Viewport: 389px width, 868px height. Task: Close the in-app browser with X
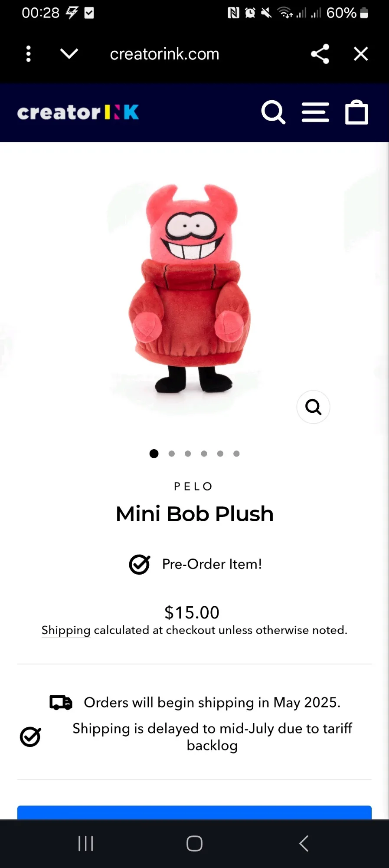pos(361,54)
